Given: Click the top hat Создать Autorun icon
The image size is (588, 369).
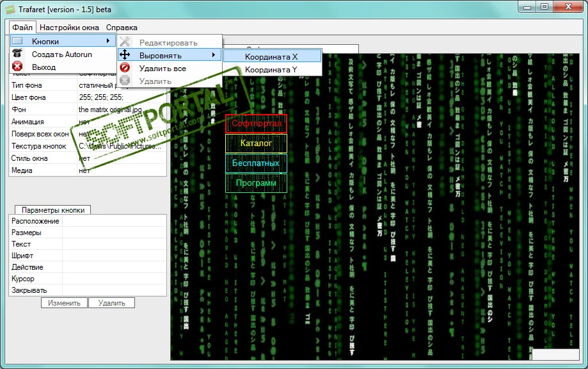Looking at the screenshot, I should [x=18, y=54].
